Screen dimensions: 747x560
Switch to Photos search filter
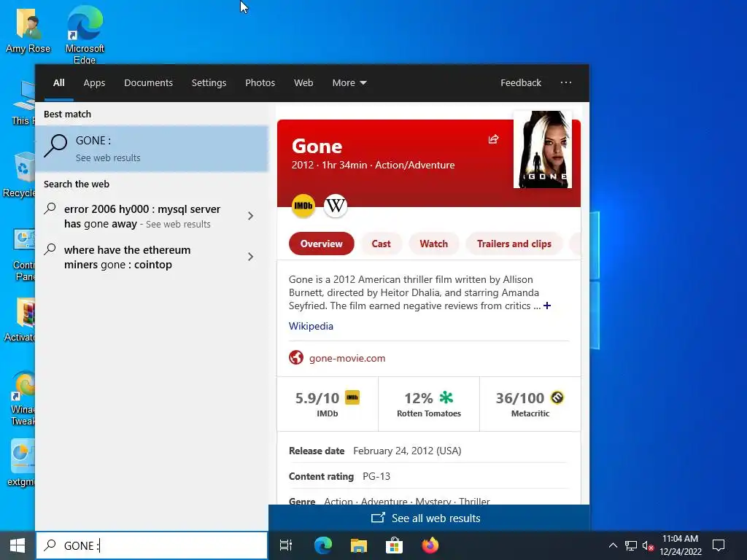[x=260, y=83]
